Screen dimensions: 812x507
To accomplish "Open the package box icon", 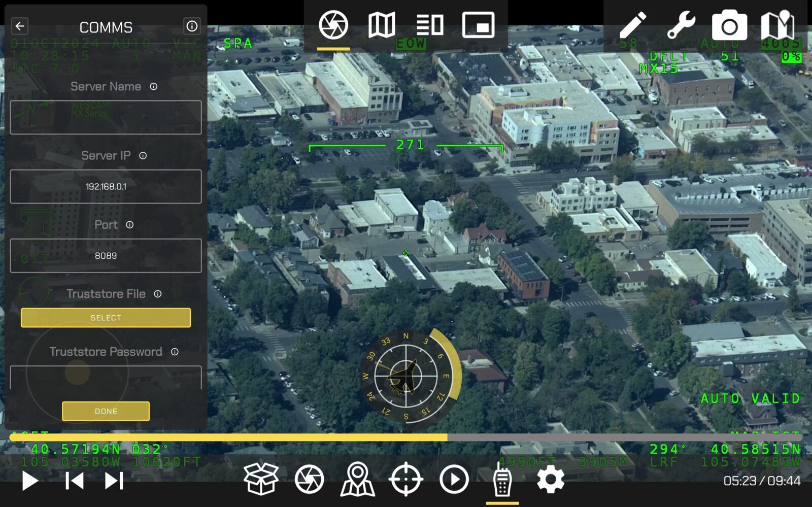I will pos(261,479).
